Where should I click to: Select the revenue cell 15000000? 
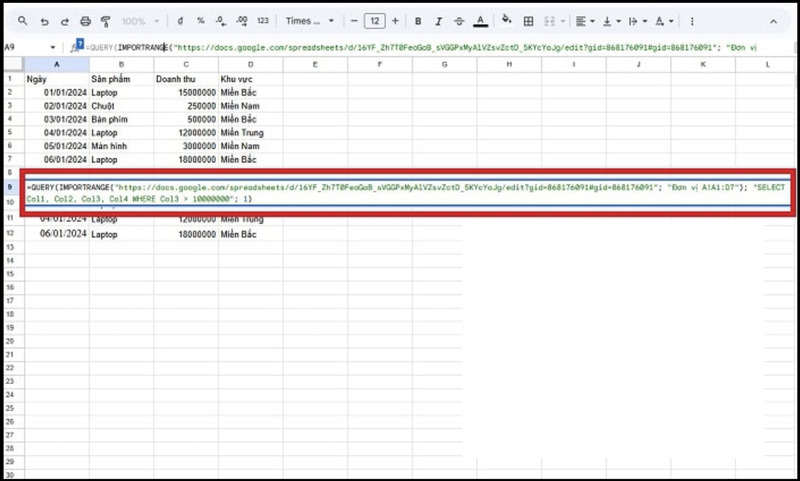[186, 92]
